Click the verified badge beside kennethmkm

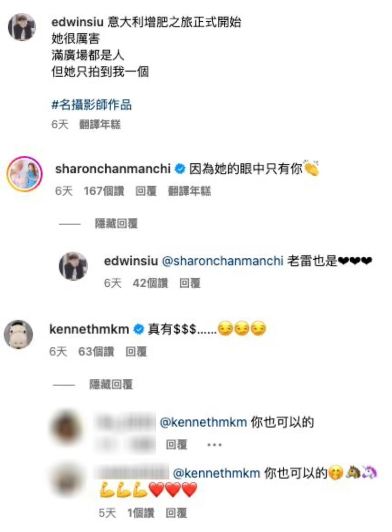click(x=139, y=329)
